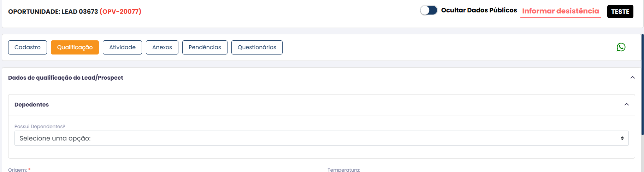Screen dimensions: 644x172
Task: Click the red OPV-20077 opportunity code
Action: click(120, 11)
